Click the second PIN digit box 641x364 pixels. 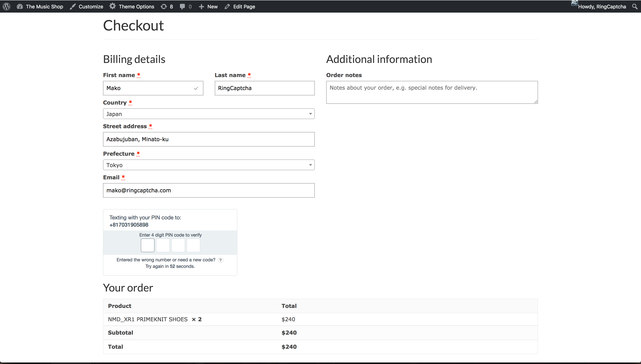(x=163, y=245)
